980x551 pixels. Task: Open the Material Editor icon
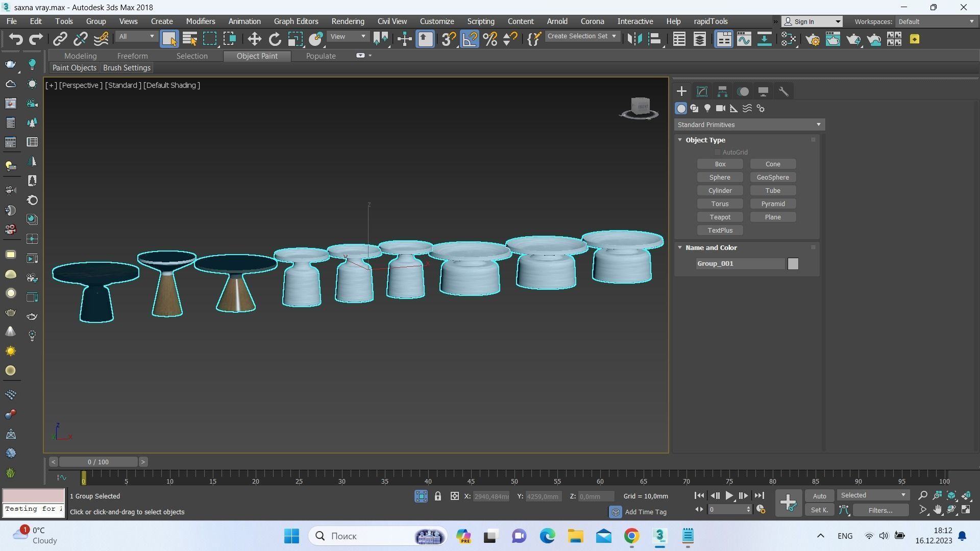pos(789,39)
